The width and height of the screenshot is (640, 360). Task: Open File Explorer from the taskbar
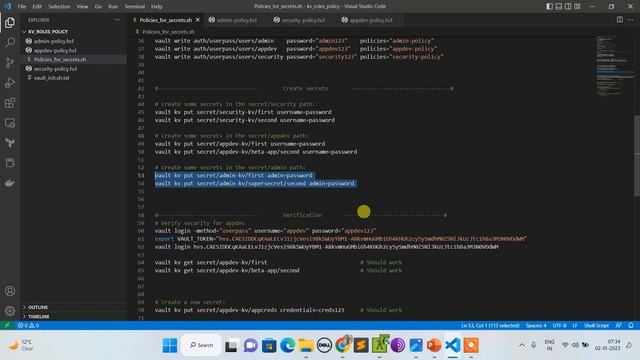(306, 345)
